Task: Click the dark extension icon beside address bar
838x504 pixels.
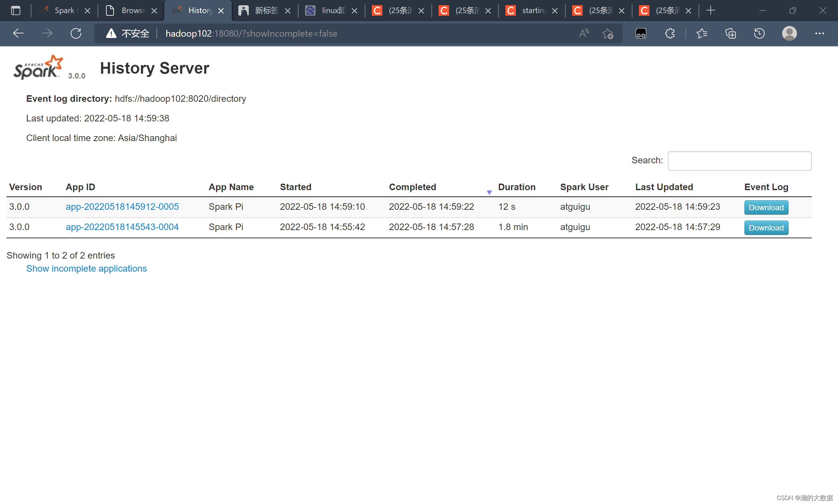Action: pos(641,33)
